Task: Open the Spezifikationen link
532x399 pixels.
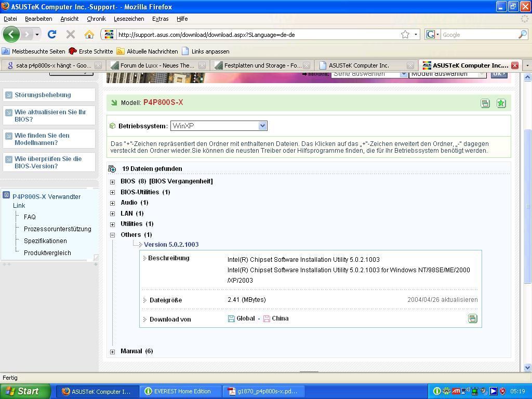Action: pyautogui.click(x=45, y=241)
